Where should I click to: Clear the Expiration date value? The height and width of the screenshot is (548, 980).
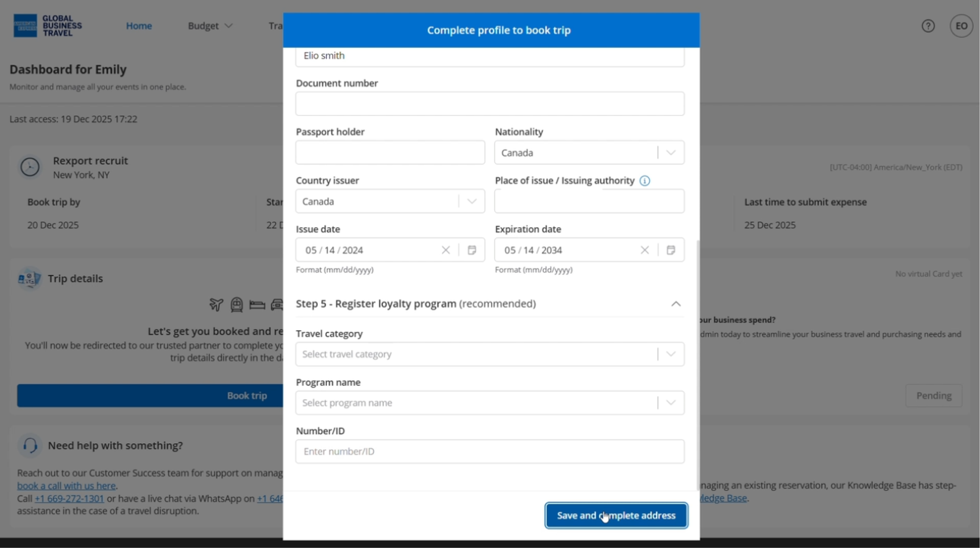[x=645, y=250]
